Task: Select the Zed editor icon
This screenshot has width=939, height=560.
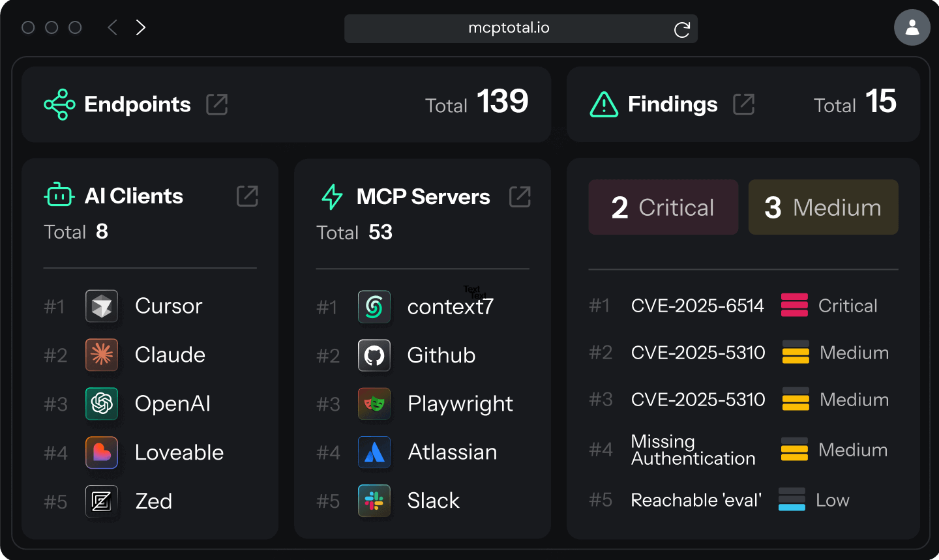Action: point(102,501)
